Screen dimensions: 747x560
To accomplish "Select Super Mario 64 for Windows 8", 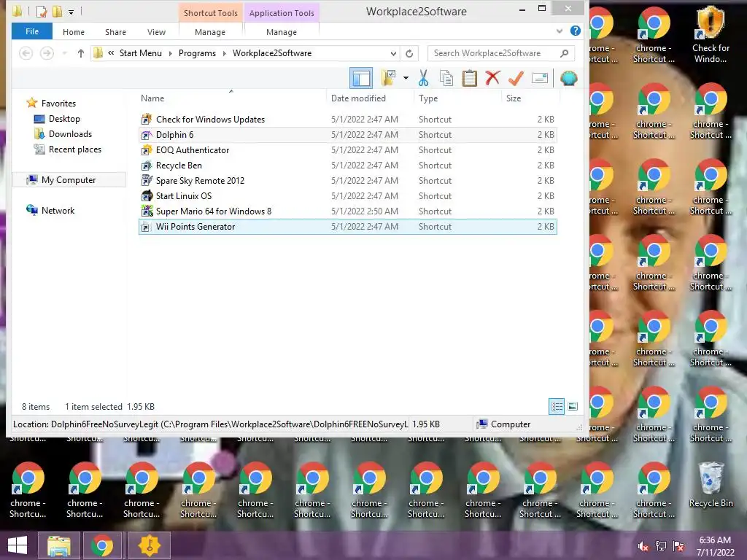I will (x=348, y=211).
